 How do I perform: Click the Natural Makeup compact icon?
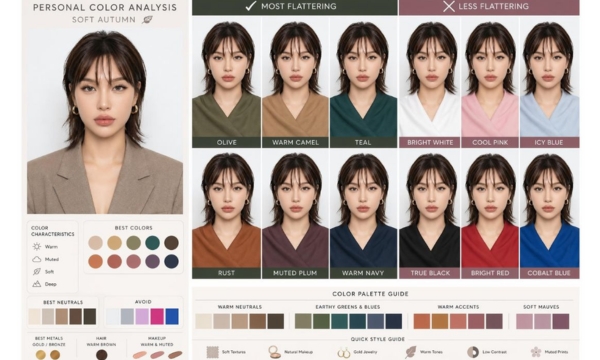pyautogui.click(x=274, y=352)
